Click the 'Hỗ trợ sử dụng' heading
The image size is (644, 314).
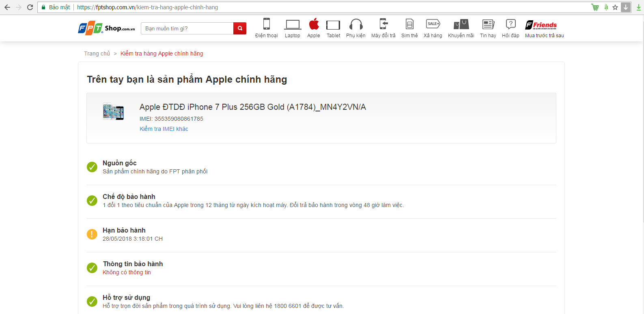click(x=127, y=297)
